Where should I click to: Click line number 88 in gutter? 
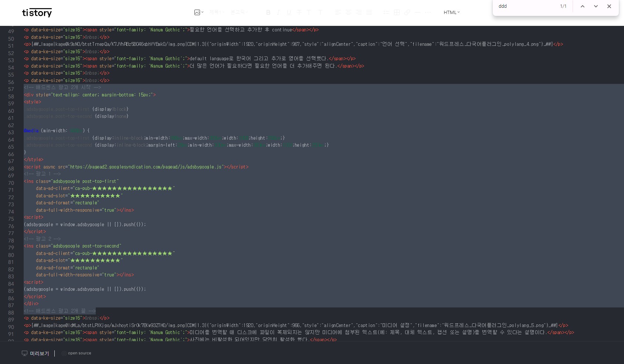(x=11, y=313)
